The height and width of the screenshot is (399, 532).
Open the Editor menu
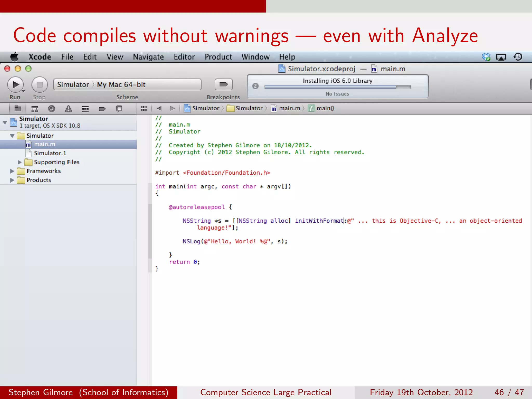[184, 57]
